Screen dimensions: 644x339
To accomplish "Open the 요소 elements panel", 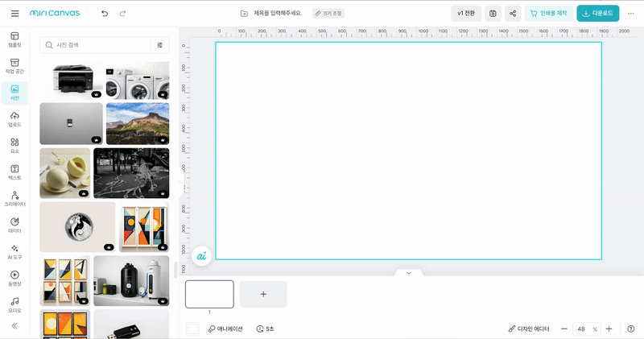I will point(14,146).
